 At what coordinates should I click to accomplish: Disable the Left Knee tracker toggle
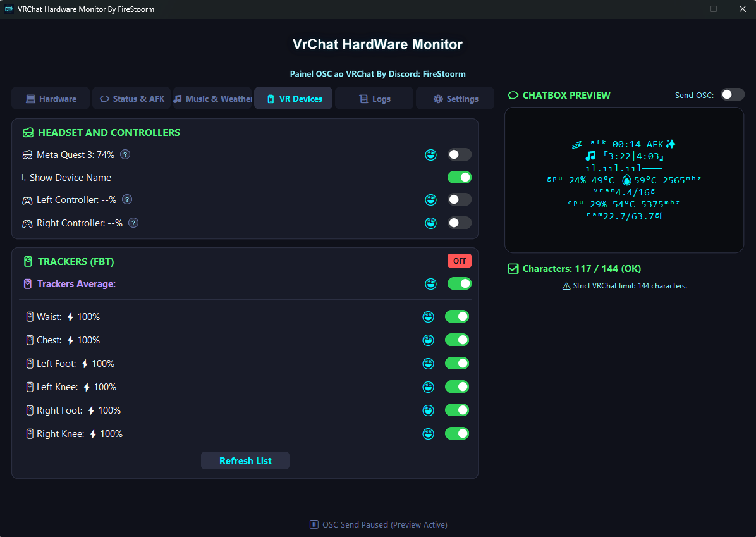point(456,386)
